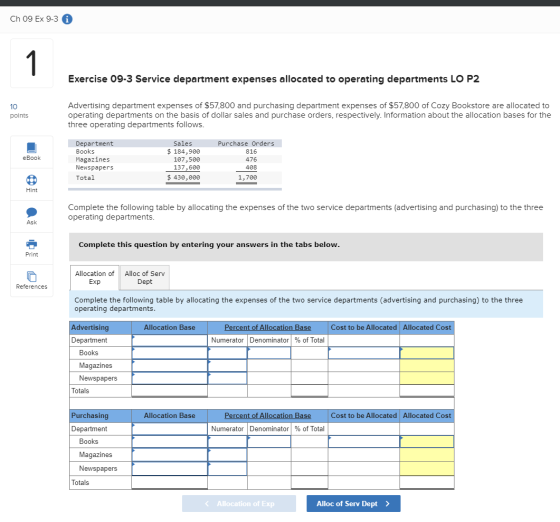Click Advertising Percent of Allocation Base header link
The height and width of the screenshot is (522, 560).
tap(268, 327)
